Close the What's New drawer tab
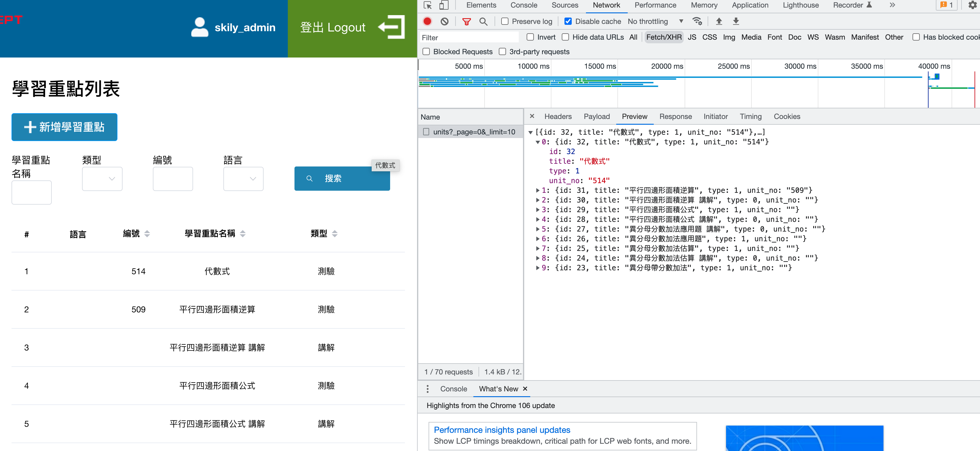Image resolution: width=980 pixels, height=451 pixels. [525, 389]
